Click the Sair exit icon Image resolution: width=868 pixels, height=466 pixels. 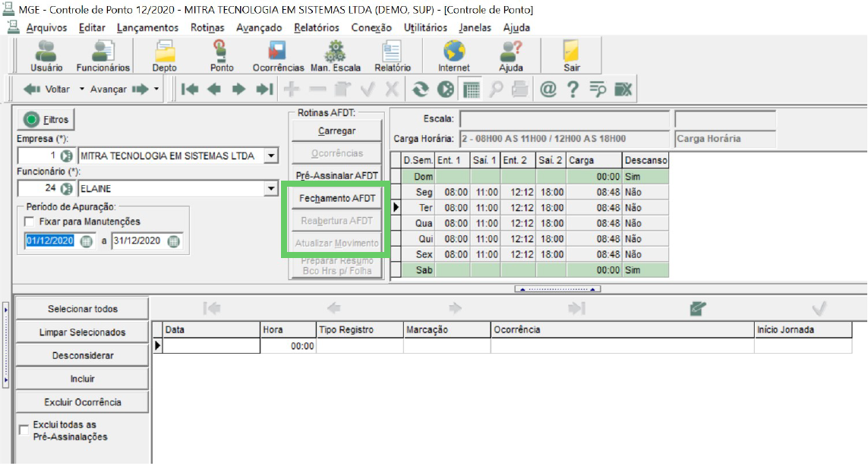(x=571, y=56)
